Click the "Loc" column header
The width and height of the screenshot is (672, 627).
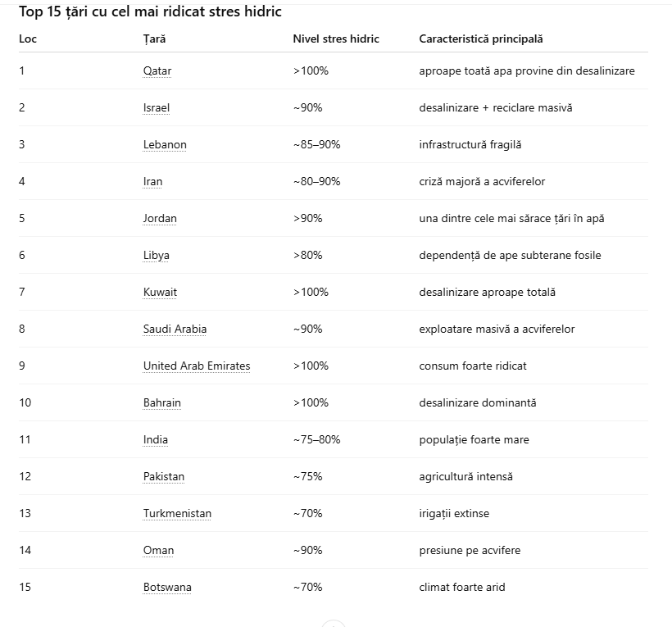[28, 39]
